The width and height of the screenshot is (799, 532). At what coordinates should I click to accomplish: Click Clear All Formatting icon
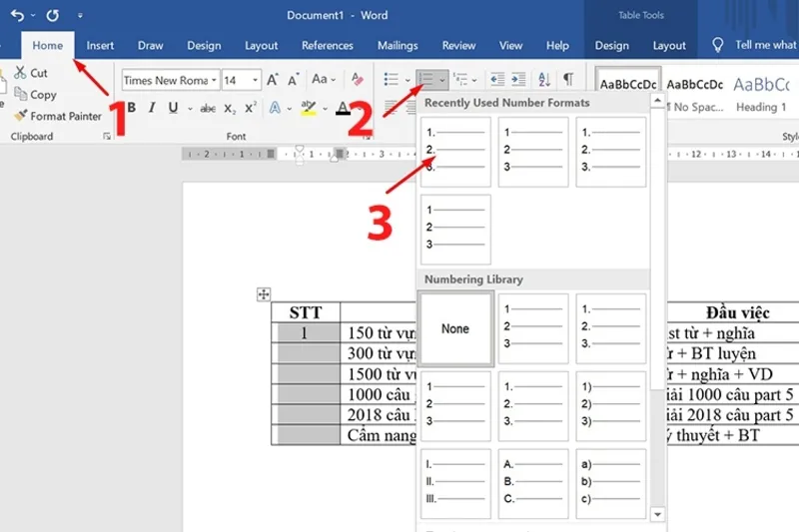coord(358,80)
